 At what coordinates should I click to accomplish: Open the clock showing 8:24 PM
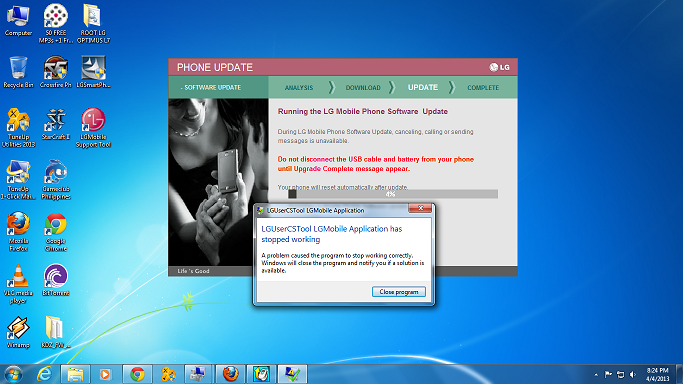coord(657,374)
